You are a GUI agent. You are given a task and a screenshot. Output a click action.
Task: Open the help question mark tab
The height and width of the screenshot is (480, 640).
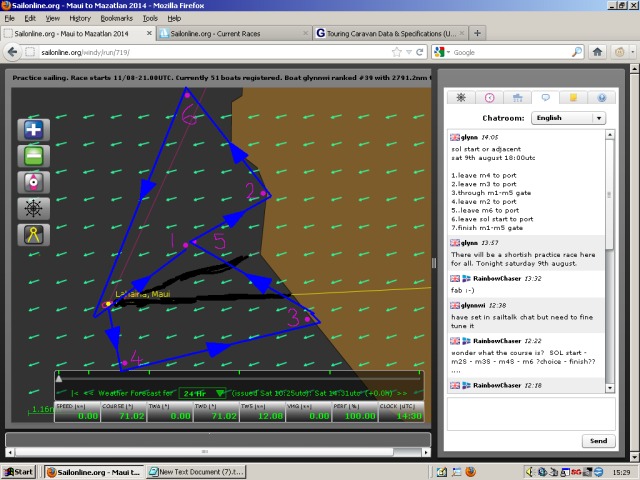point(602,98)
